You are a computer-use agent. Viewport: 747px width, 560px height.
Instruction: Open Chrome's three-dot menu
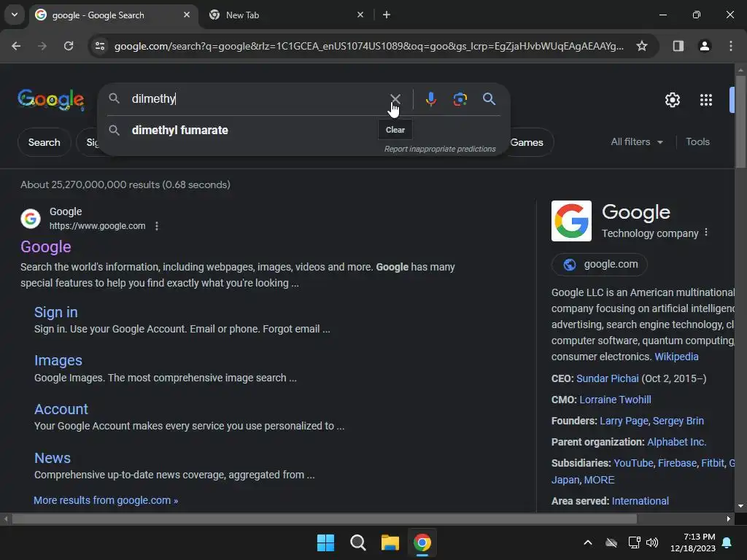pyautogui.click(x=730, y=46)
